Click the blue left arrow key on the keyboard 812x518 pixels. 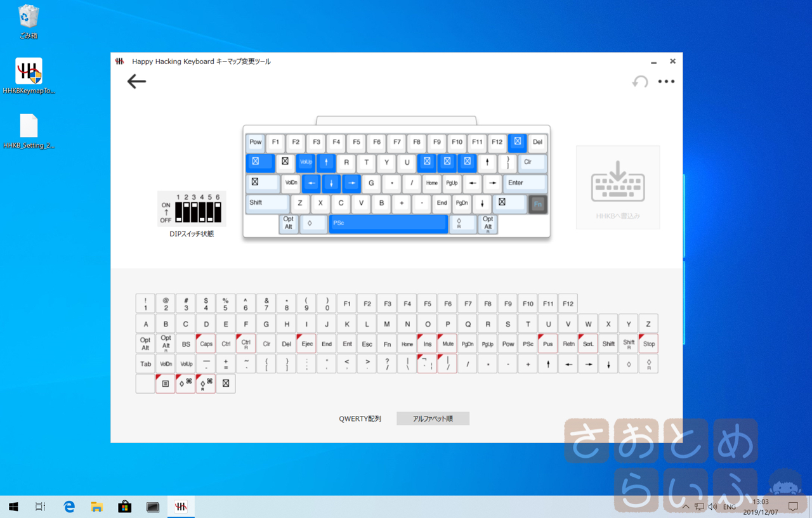[x=311, y=183]
